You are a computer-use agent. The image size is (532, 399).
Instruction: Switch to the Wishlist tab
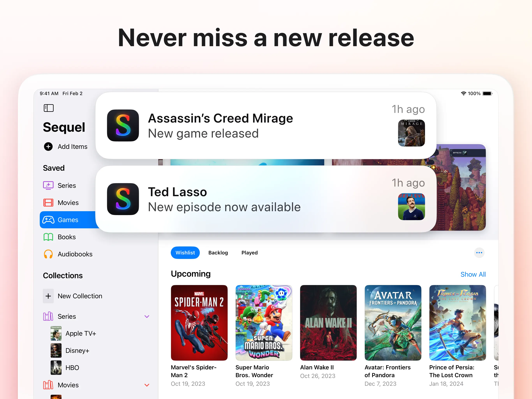(185, 253)
